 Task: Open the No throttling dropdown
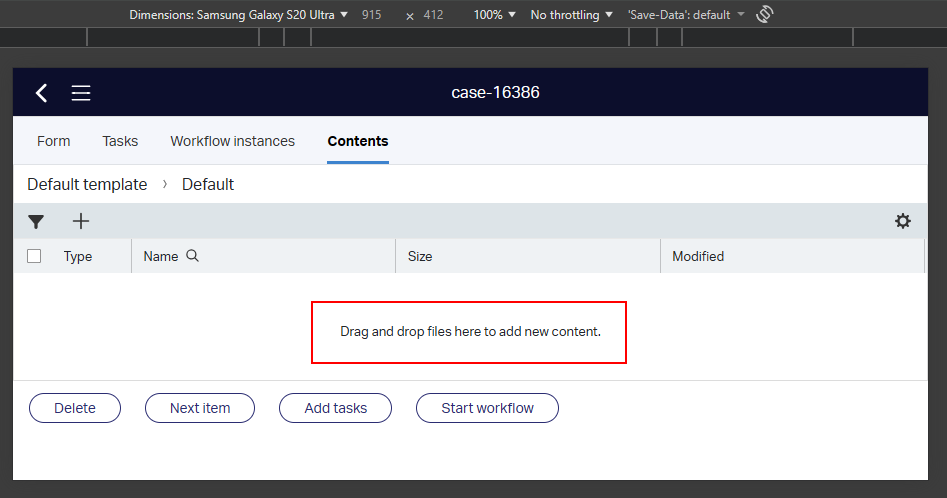click(x=571, y=15)
